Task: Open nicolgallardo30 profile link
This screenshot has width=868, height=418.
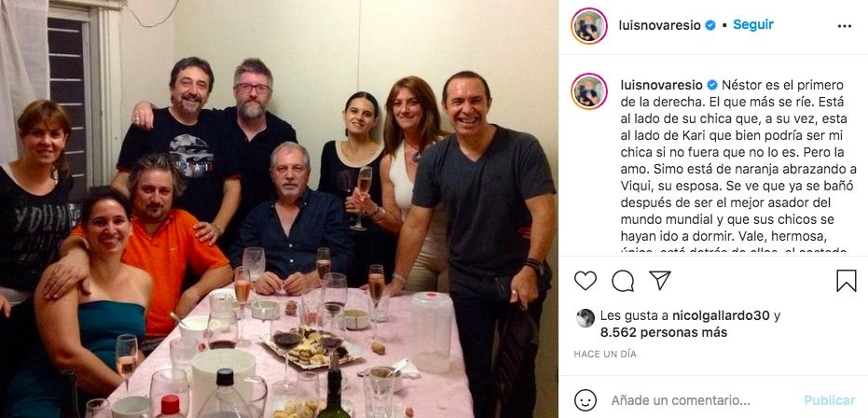Action: pyautogui.click(x=720, y=315)
